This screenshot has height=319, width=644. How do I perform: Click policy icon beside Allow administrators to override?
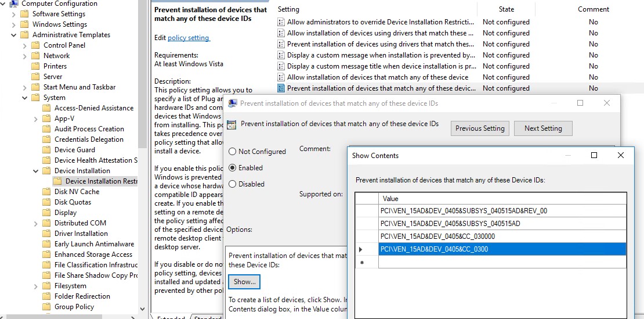(x=281, y=22)
